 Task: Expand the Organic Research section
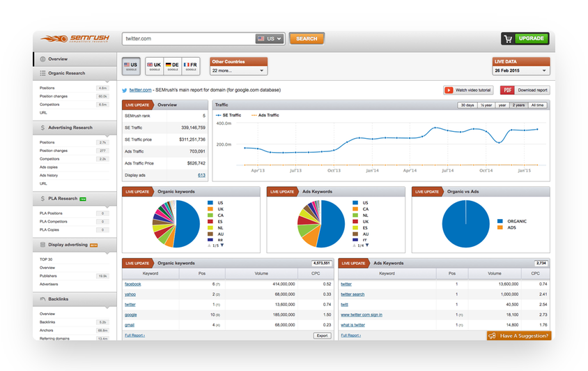point(75,73)
